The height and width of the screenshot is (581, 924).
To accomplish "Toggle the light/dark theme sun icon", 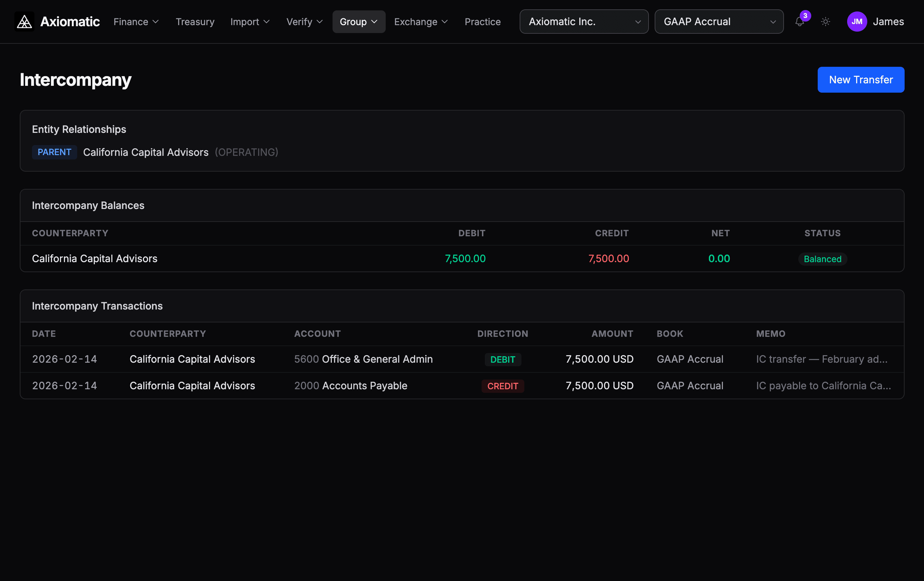I will tap(825, 22).
